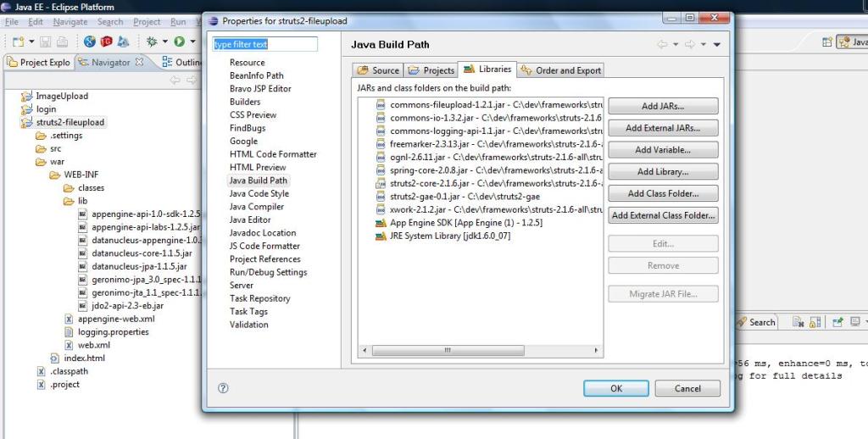Click the Google App Engine toolbar icon
868x439 pixels.
[x=123, y=41]
